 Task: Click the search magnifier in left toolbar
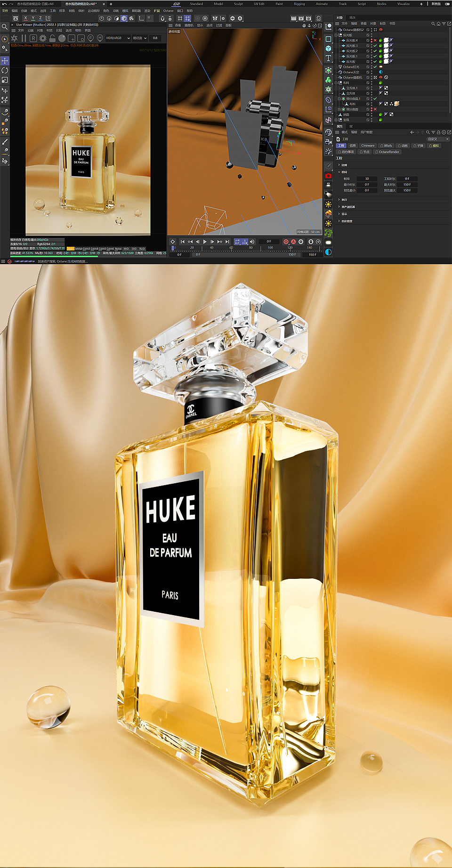[4, 27]
